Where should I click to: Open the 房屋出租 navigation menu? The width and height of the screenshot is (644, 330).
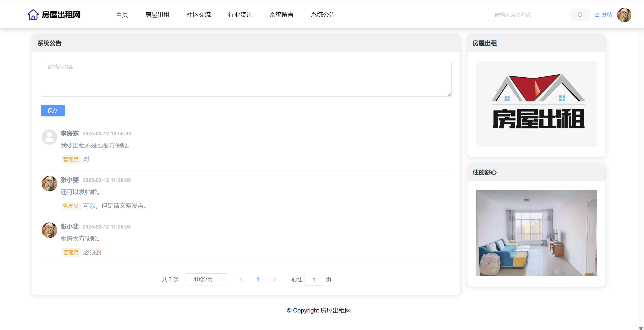157,15
